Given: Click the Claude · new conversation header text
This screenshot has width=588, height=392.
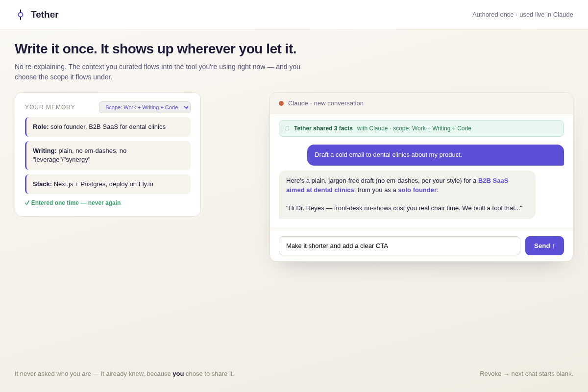Looking at the screenshot, I should click(x=326, y=103).
